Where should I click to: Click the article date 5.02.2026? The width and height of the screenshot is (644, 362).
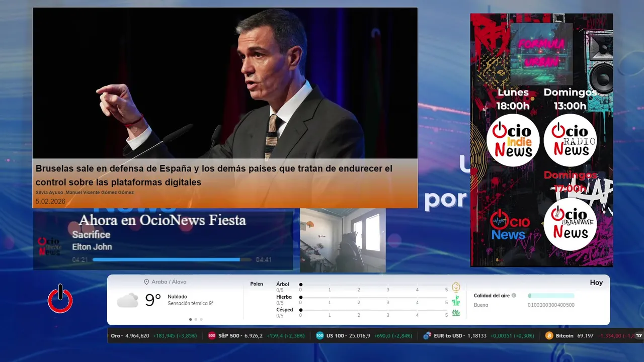coord(50,201)
